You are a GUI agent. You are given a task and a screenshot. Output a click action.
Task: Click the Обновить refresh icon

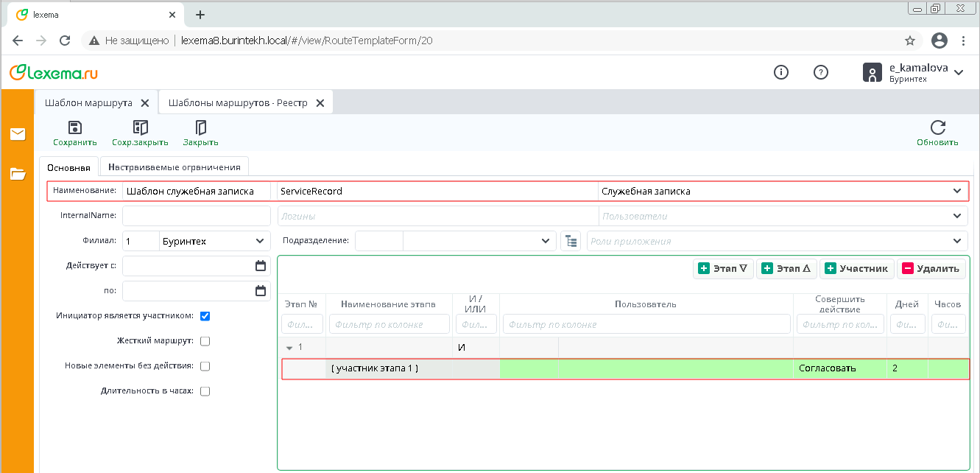[937, 127]
